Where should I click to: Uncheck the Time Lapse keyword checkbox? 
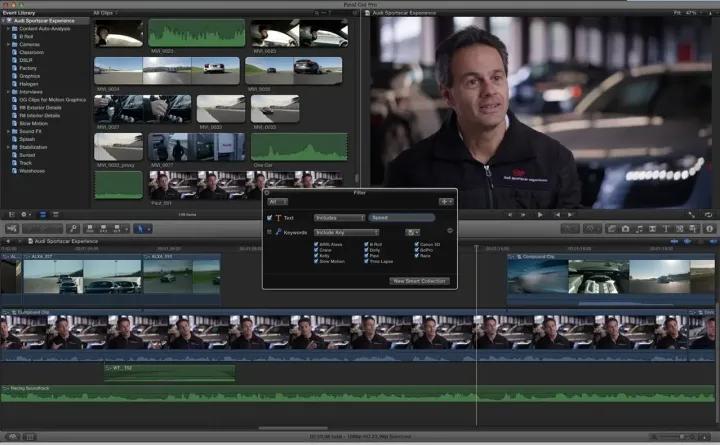(x=367, y=262)
